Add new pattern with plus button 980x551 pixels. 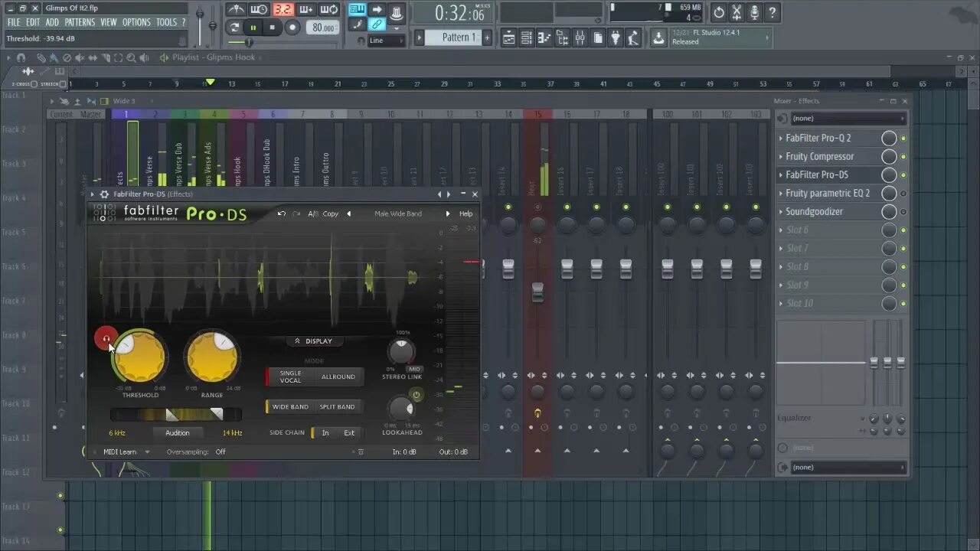pyautogui.click(x=487, y=37)
